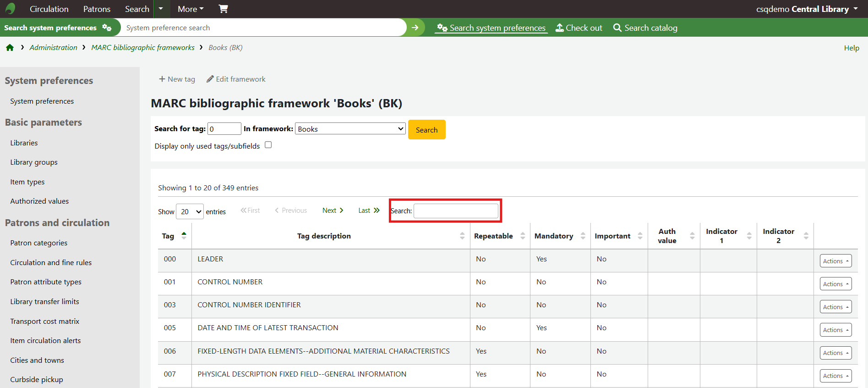
Task: Open the shopping cart icon
Action: (x=223, y=9)
